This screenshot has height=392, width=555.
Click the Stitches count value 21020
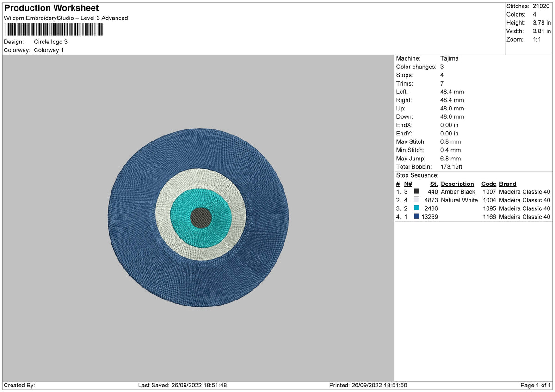click(x=540, y=6)
